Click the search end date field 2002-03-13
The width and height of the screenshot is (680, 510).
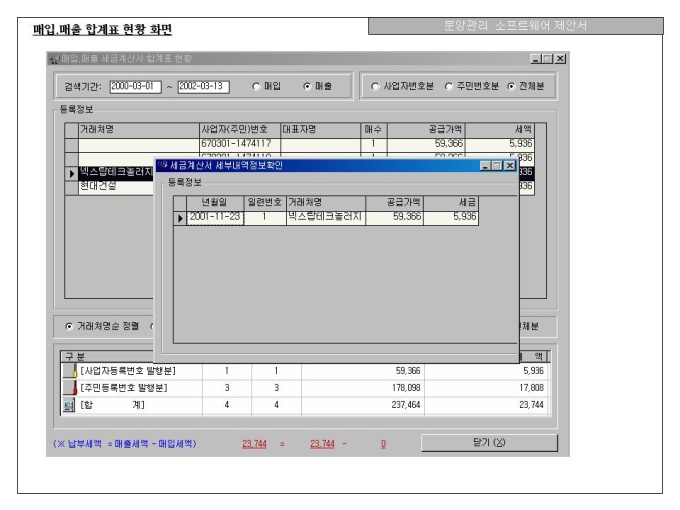point(203,87)
